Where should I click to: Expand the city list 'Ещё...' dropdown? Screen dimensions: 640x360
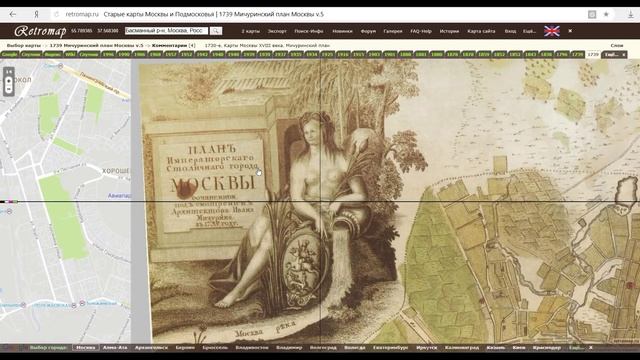tap(576, 348)
